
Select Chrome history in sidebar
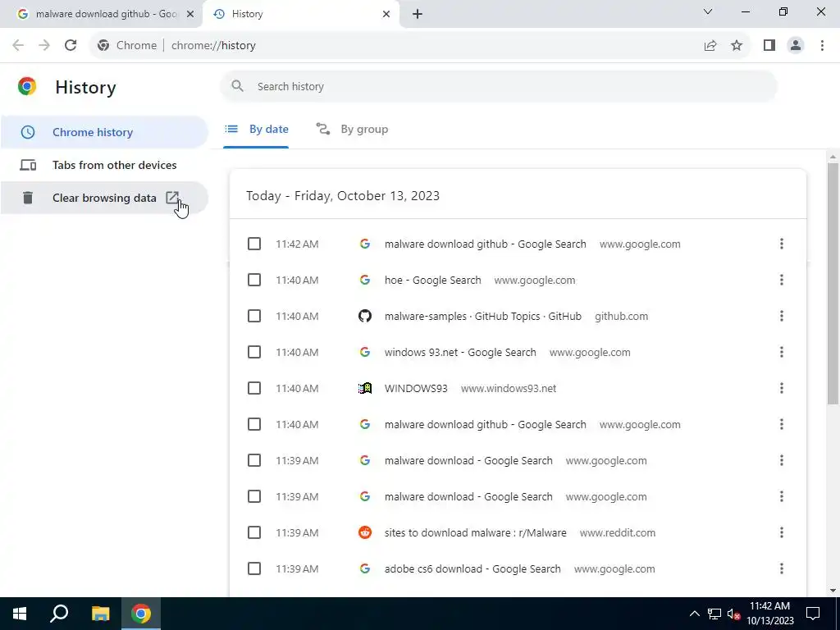[x=104, y=132]
